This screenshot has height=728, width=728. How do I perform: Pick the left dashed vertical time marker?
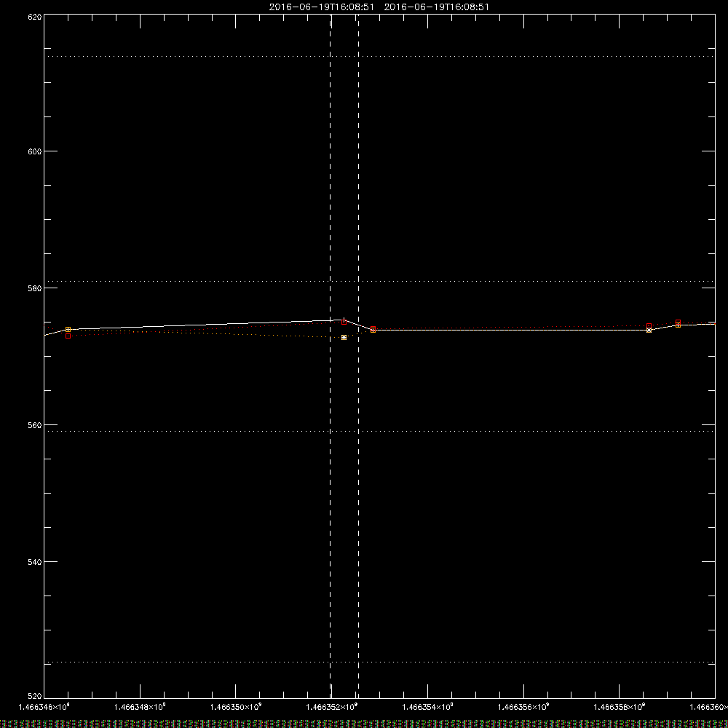tap(330, 356)
